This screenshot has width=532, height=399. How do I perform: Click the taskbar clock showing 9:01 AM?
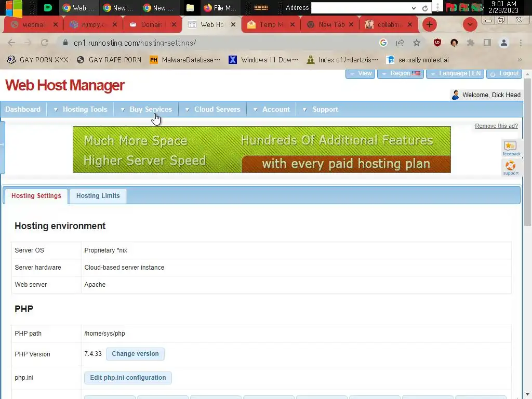coord(503,7)
